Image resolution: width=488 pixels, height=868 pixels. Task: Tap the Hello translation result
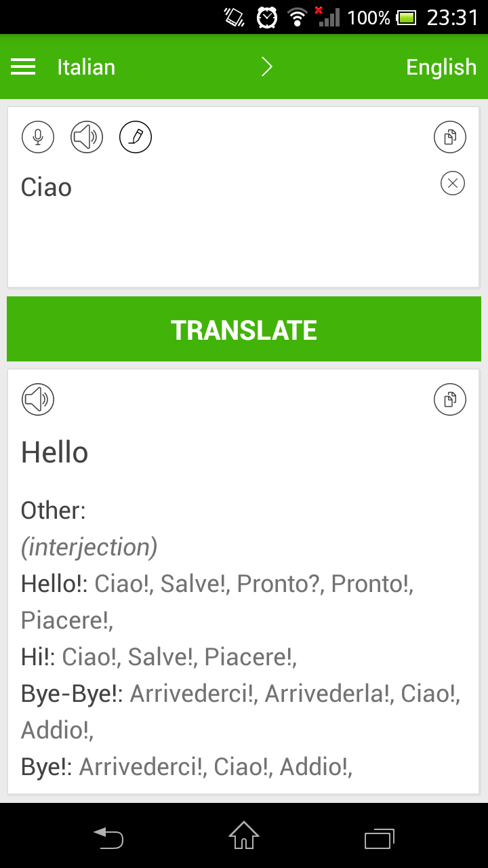(x=55, y=452)
